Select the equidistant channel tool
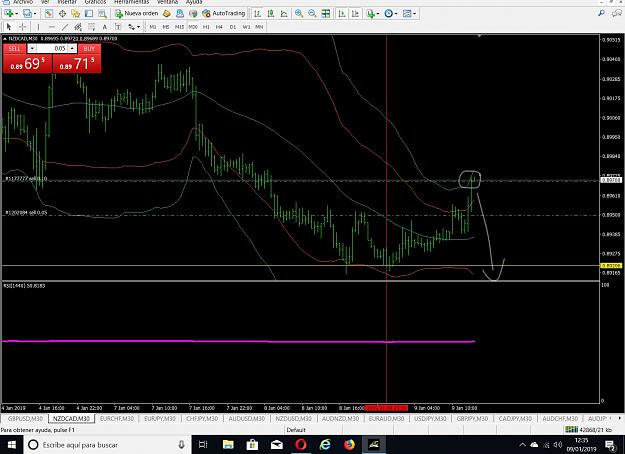 pyautogui.click(x=78, y=27)
